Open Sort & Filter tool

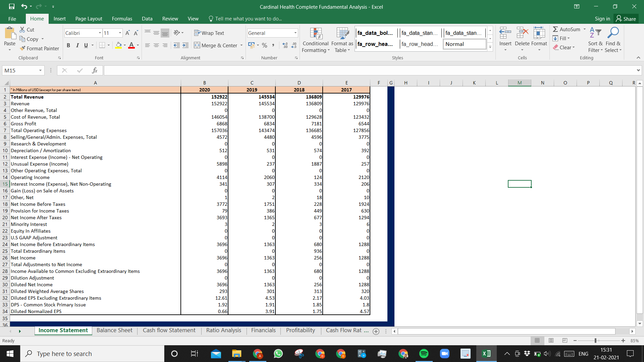click(x=595, y=40)
